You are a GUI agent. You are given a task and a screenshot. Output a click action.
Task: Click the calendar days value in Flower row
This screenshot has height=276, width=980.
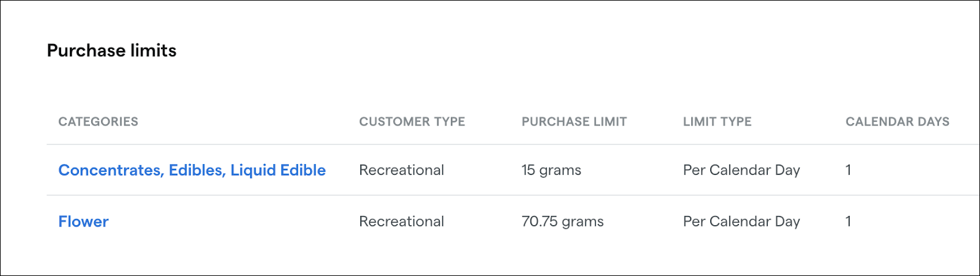point(848,222)
